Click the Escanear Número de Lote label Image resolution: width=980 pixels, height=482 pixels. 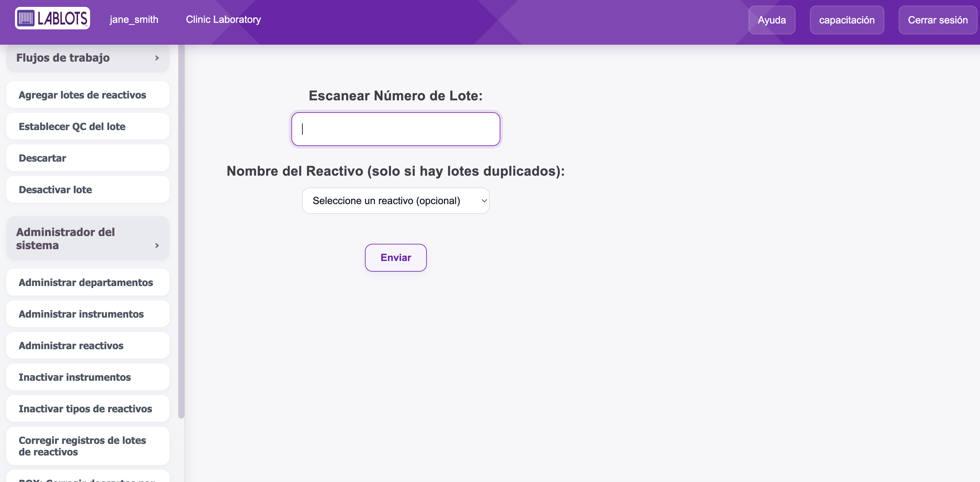pyautogui.click(x=396, y=95)
